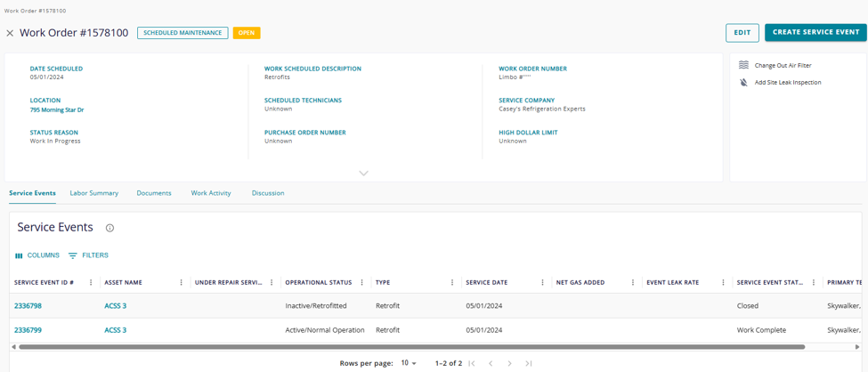Viewport: 868px width, 372px height.
Task: Open Service Event Status column menu
Action: pos(813,282)
